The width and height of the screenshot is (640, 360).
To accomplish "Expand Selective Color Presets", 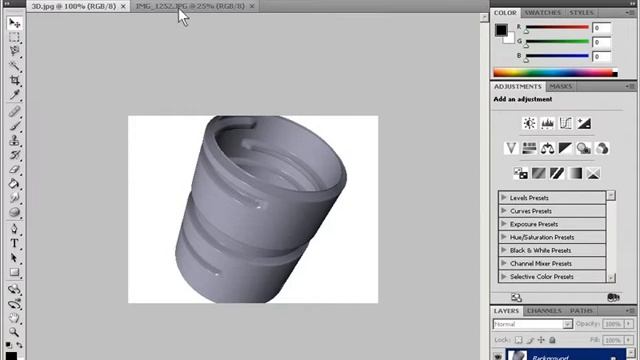I will (x=504, y=276).
